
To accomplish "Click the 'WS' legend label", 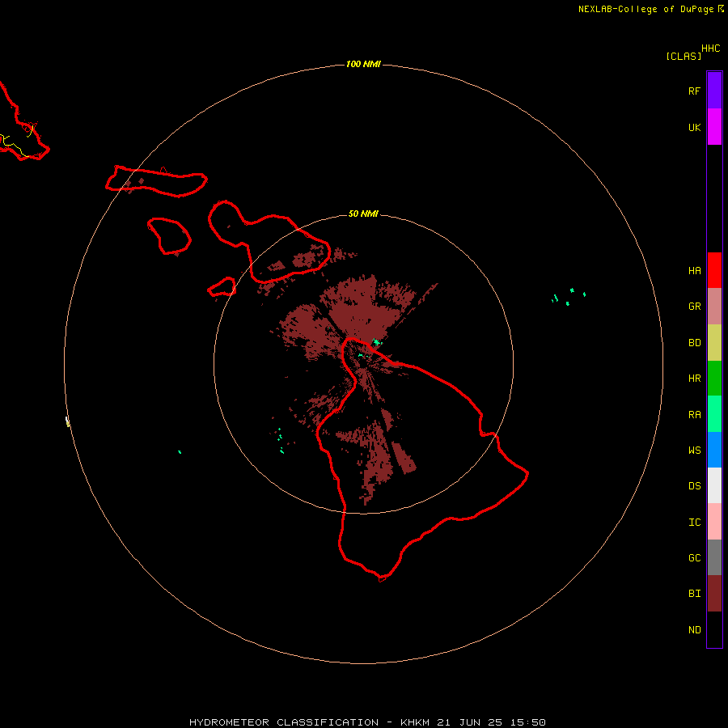I will tap(694, 451).
